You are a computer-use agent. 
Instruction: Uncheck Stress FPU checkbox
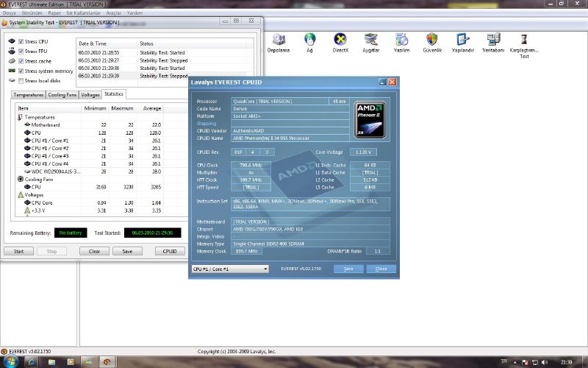(x=21, y=51)
